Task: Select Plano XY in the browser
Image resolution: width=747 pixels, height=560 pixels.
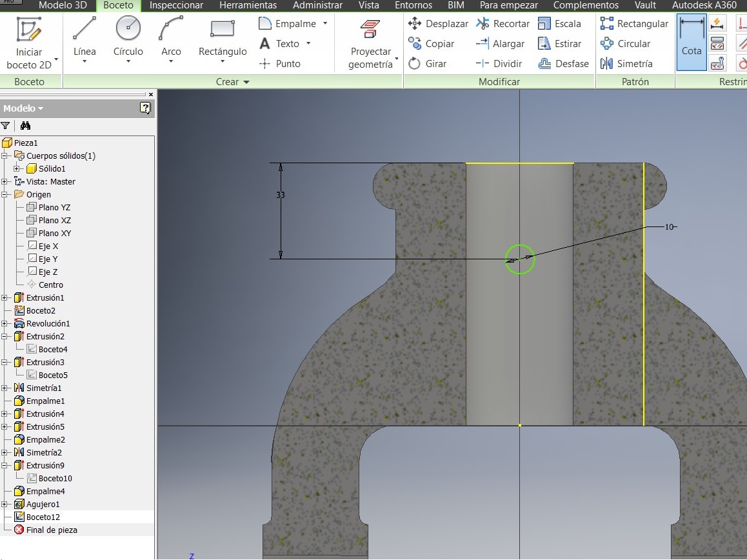Action: point(48,233)
